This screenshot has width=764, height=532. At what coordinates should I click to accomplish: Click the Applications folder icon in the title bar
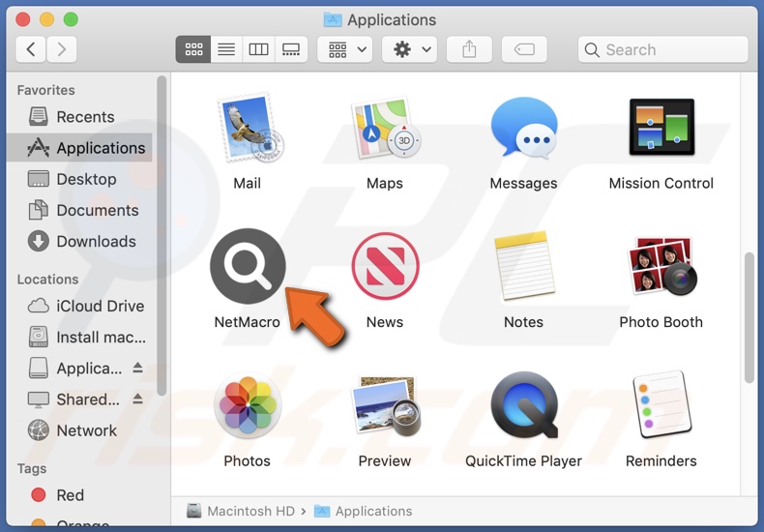coord(333,20)
